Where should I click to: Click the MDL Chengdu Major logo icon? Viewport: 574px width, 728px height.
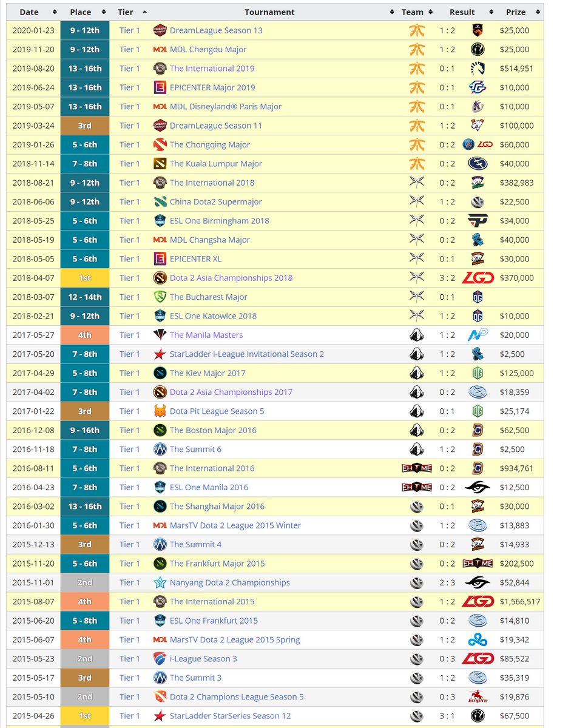(x=160, y=49)
